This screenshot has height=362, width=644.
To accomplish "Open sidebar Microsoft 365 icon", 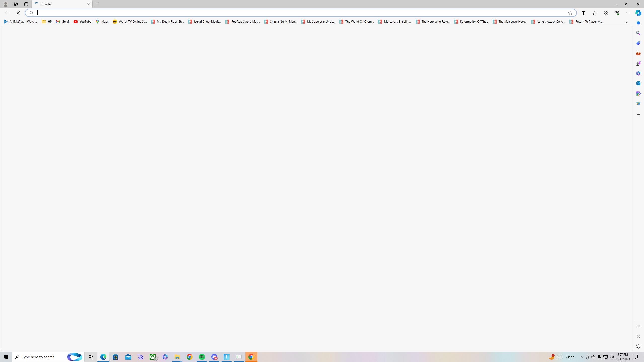I will (638, 73).
